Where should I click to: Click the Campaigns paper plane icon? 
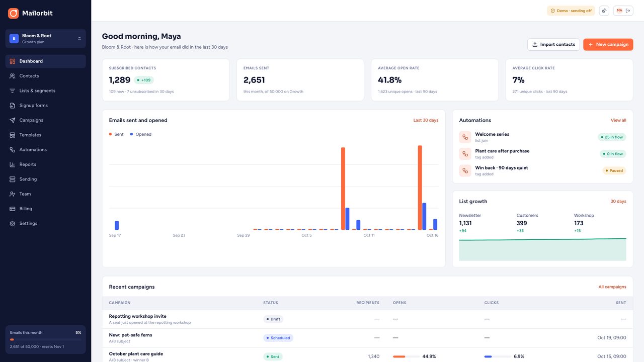[x=13, y=120]
